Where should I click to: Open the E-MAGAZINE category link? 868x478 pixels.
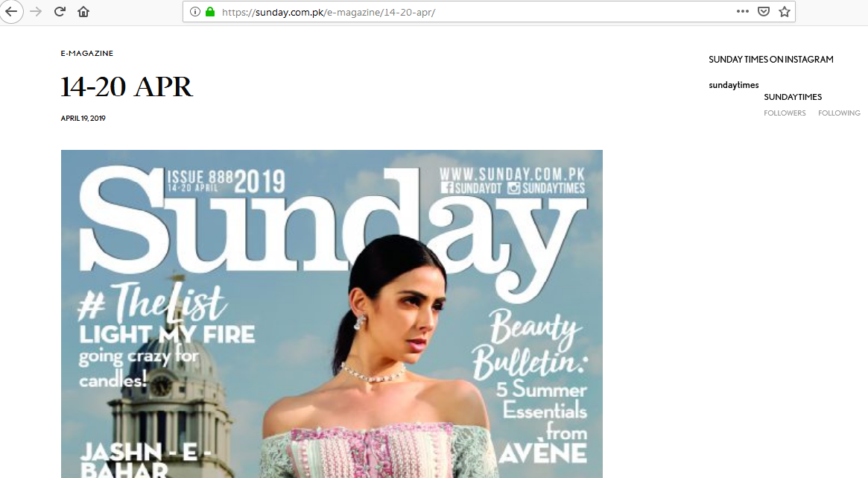pyautogui.click(x=87, y=53)
